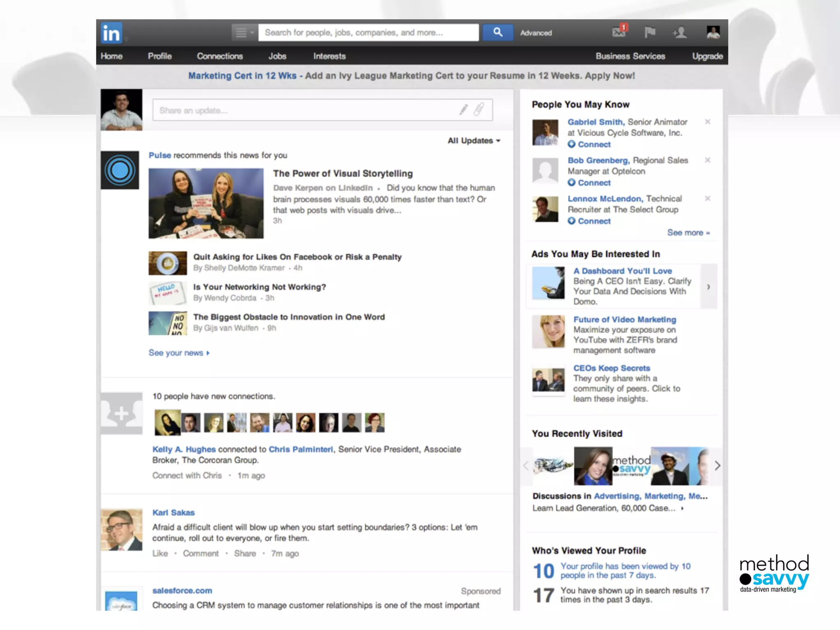Open the Marketing Cert in 12 Wks ad
The image size is (840, 630).
coord(242,76)
